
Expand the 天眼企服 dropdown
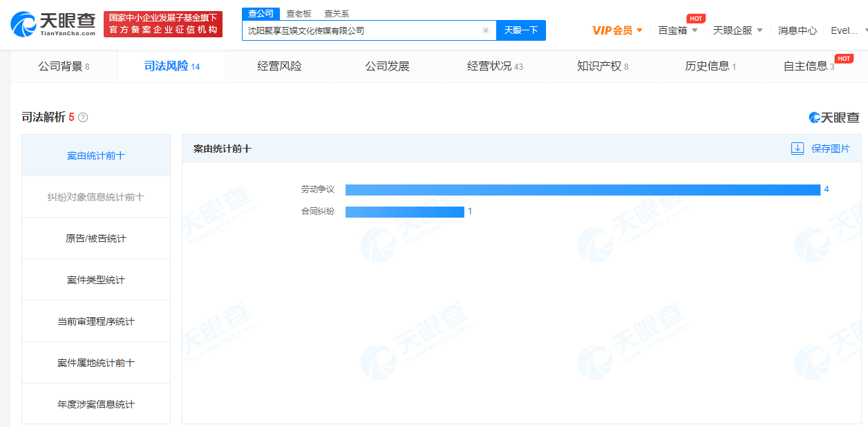[738, 30]
